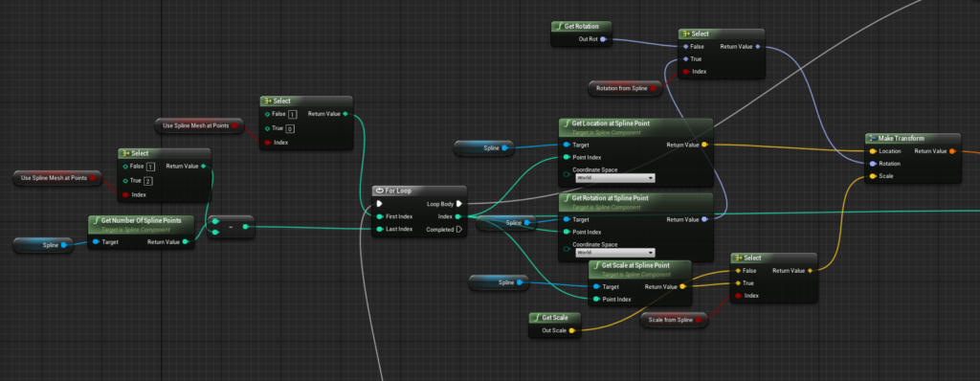Click the Scale from Spline variable's output pin
The height and width of the screenshot is (381, 980).
tap(699, 321)
